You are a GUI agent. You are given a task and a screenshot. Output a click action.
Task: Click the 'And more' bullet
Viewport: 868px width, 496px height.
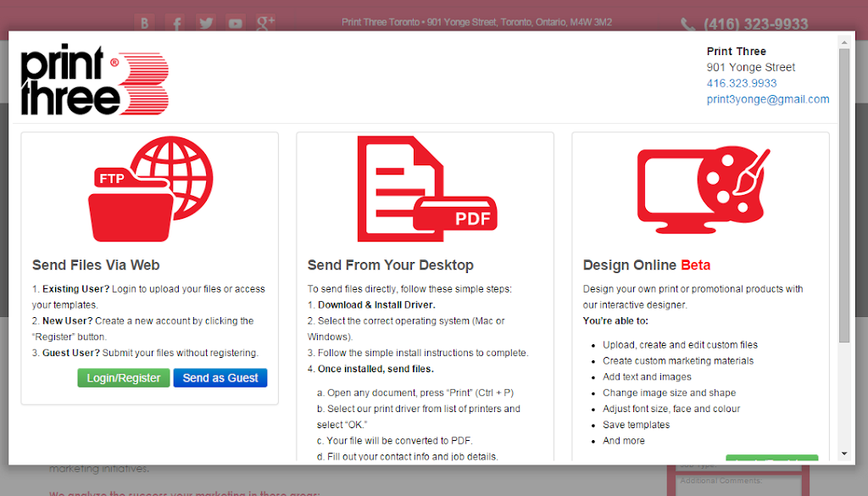point(623,441)
